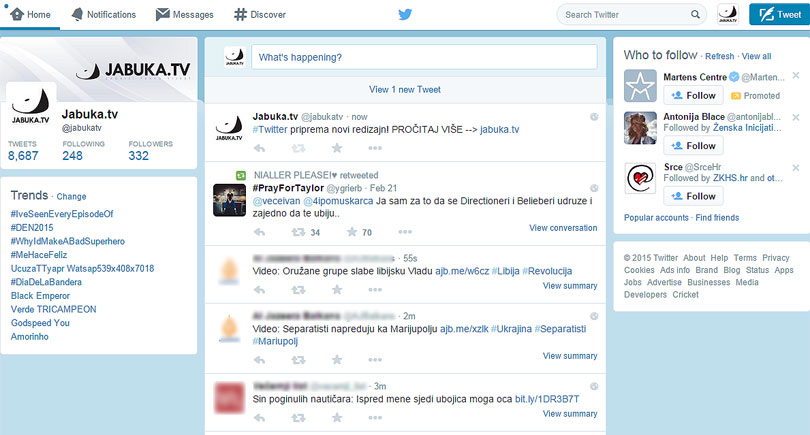Viewport: 810px width, 435px height.
Task: Retweet the #PrayForTaylor tweet
Action: pos(297,233)
